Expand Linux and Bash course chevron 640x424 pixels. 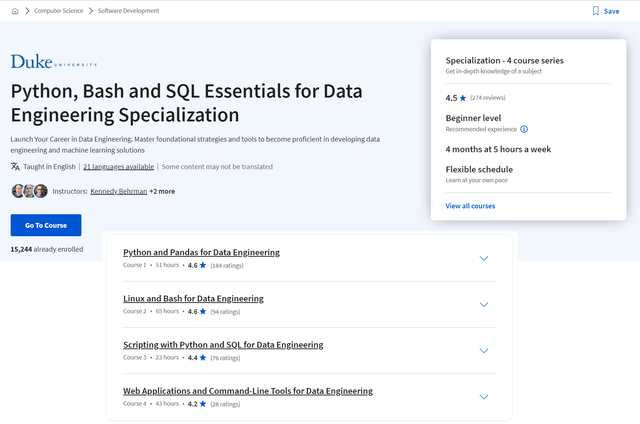tap(484, 304)
